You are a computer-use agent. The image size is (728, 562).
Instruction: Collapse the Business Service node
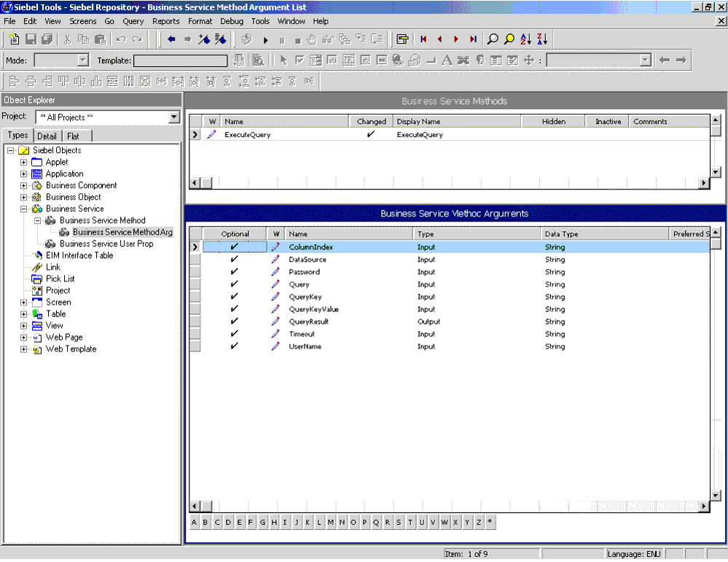click(23, 209)
